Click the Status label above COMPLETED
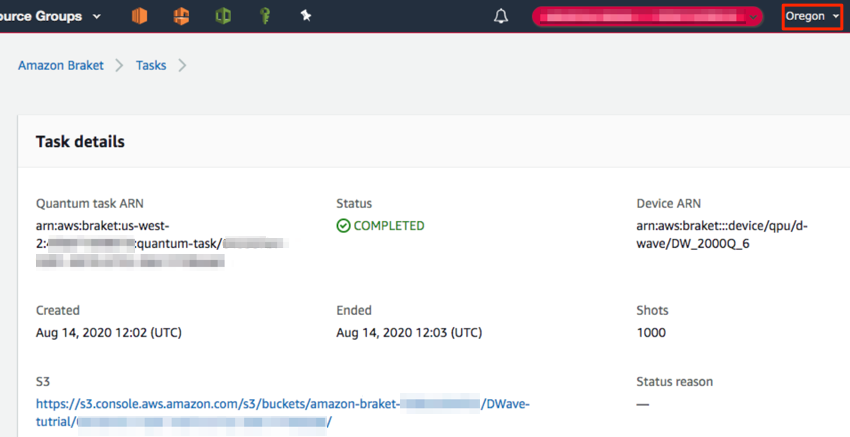The width and height of the screenshot is (850, 437). tap(354, 203)
